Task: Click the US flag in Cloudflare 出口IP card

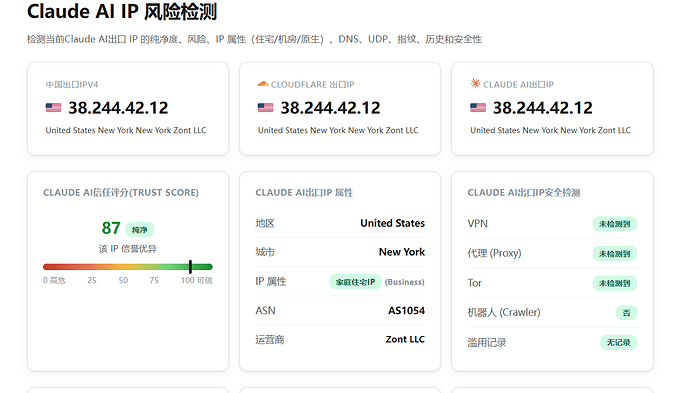Action: (x=265, y=108)
